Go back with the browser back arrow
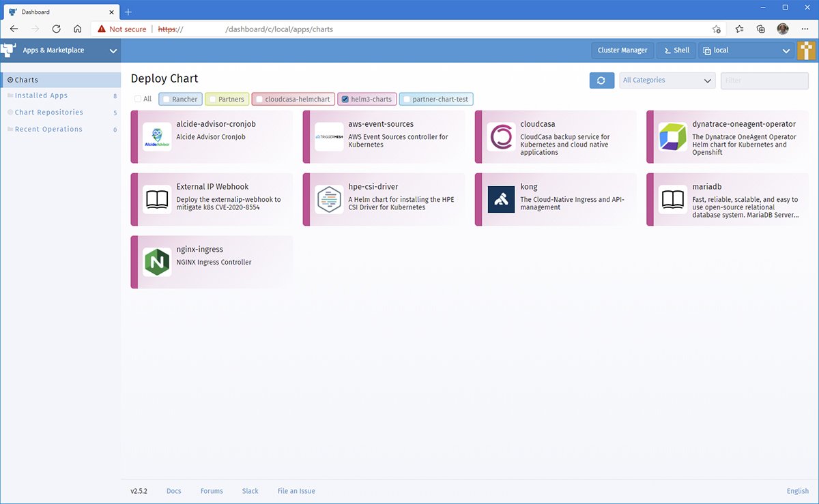This screenshot has height=504, width=819. [14, 29]
